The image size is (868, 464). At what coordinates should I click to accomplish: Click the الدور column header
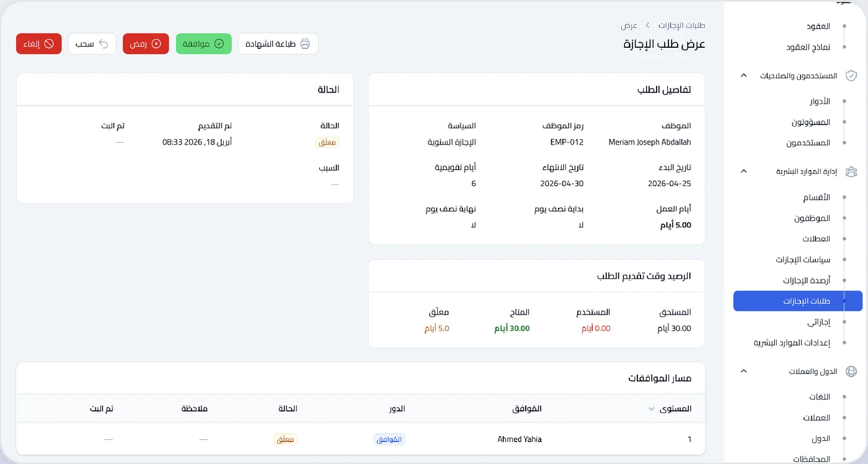[397, 409]
